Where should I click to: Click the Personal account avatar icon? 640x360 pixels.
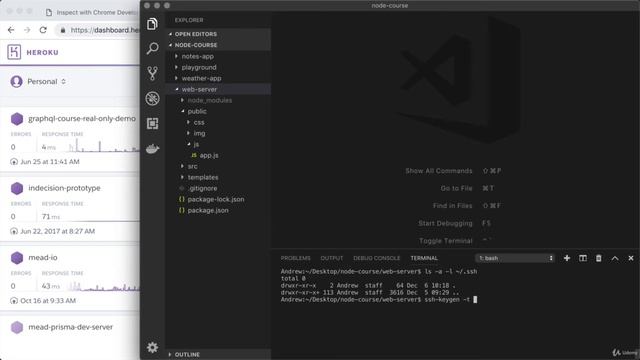click(16, 82)
